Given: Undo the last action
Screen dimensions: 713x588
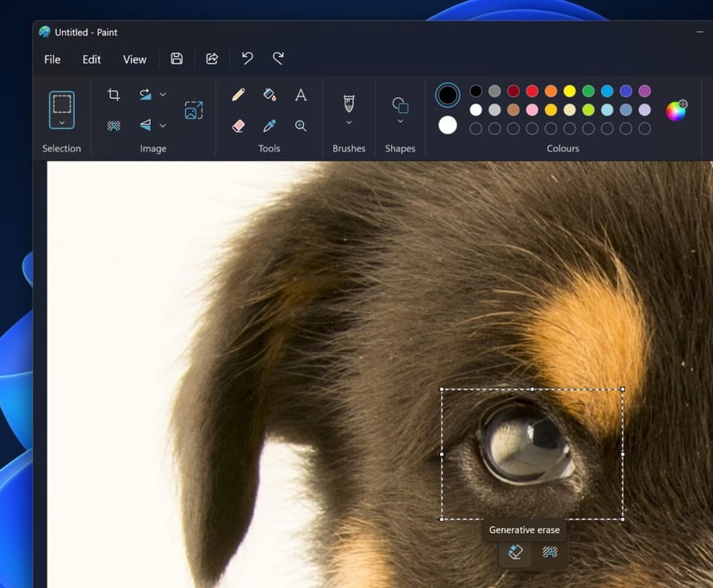Looking at the screenshot, I should coord(247,59).
